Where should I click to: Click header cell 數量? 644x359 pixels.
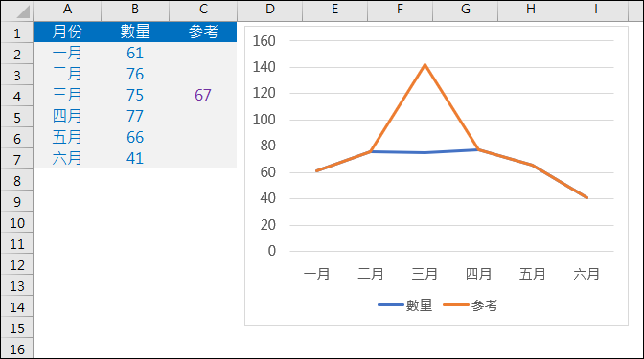pos(135,32)
